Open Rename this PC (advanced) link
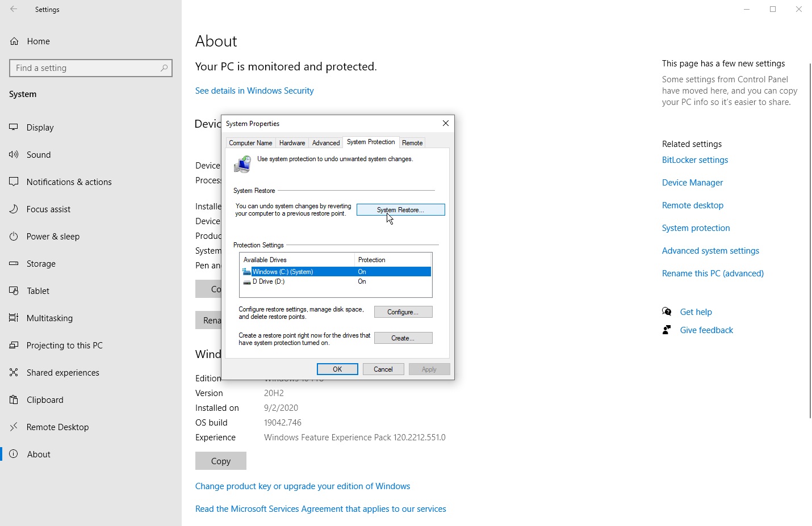The height and width of the screenshot is (526, 812). 713,273
